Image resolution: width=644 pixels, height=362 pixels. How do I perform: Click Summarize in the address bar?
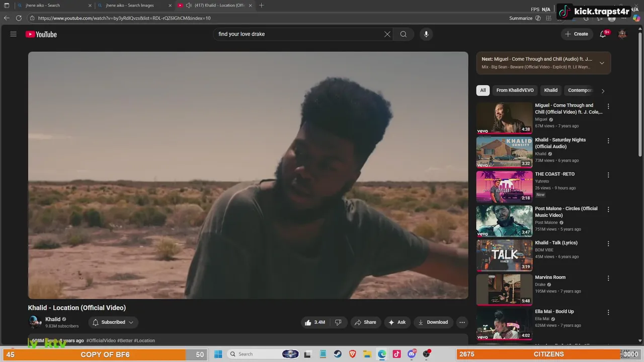[x=520, y=18]
